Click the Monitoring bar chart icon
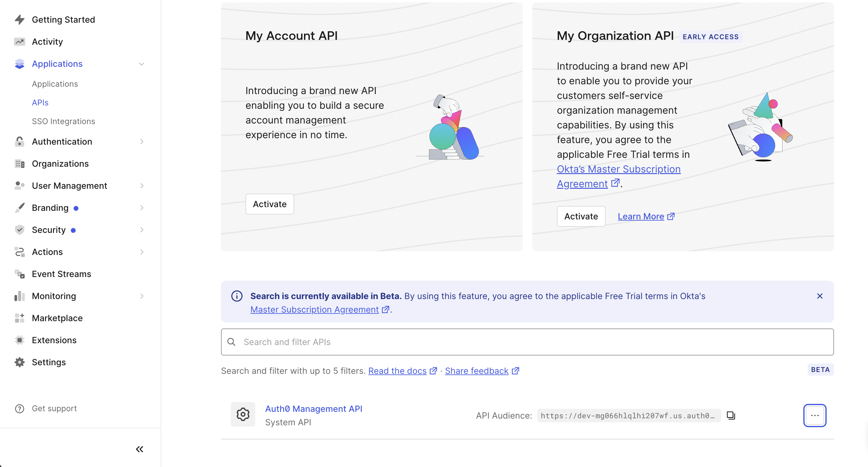The image size is (868, 467). click(x=20, y=296)
